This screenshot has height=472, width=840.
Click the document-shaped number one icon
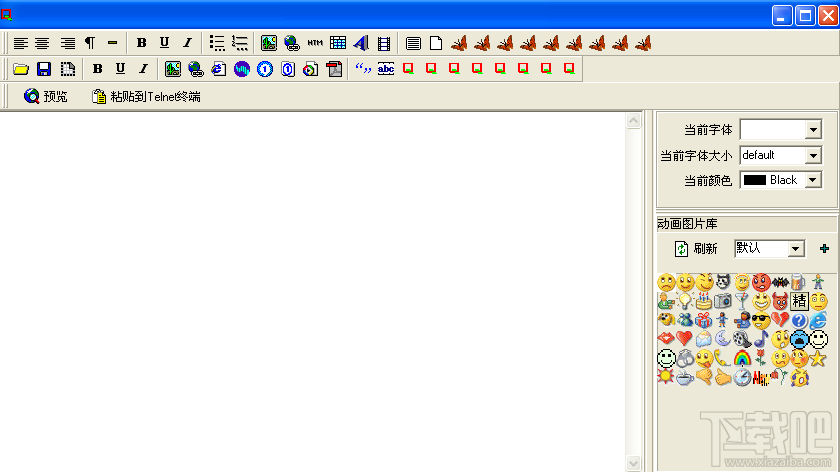click(288, 69)
